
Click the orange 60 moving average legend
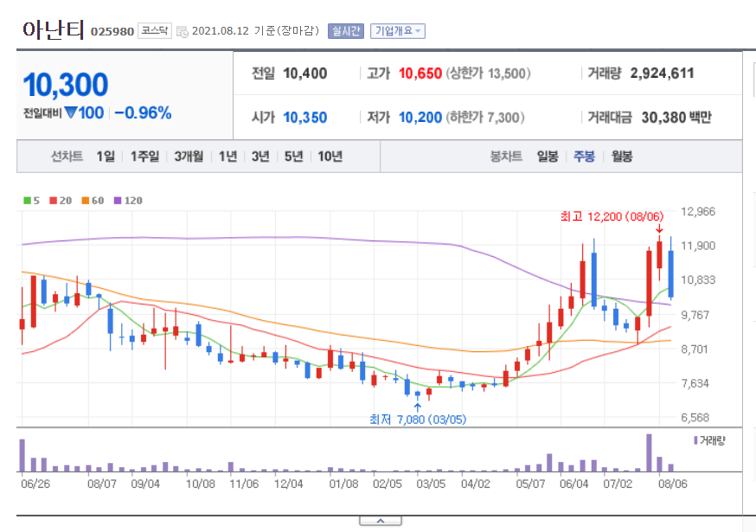point(93,201)
